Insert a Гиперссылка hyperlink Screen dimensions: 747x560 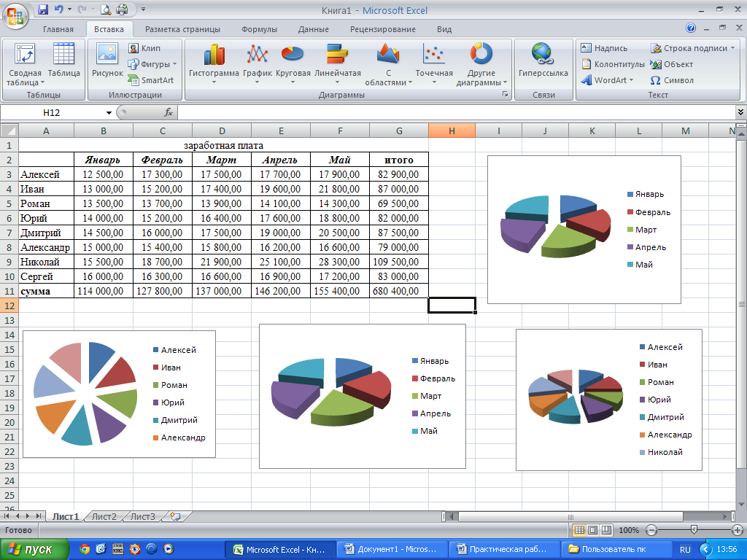pyautogui.click(x=543, y=61)
